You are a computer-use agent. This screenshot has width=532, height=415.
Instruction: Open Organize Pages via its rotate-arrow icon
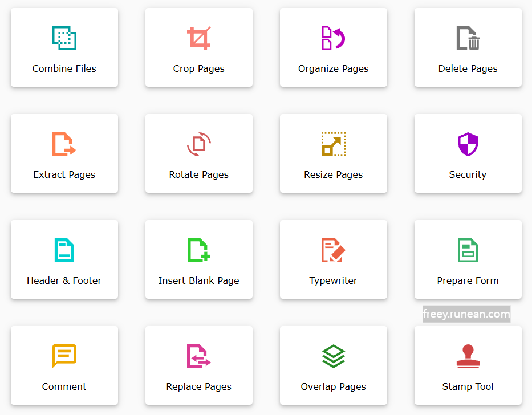click(333, 38)
